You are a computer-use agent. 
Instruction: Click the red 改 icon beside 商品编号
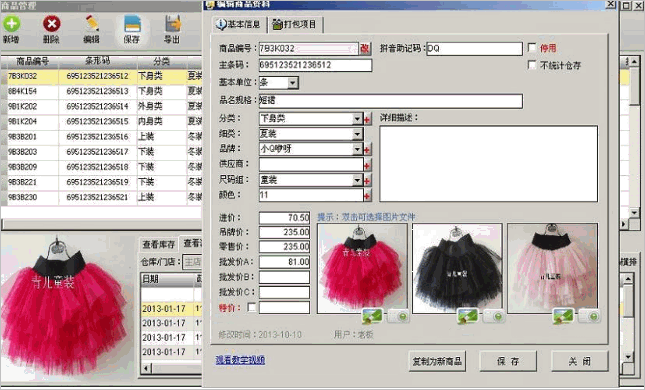pyautogui.click(x=364, y=49)
